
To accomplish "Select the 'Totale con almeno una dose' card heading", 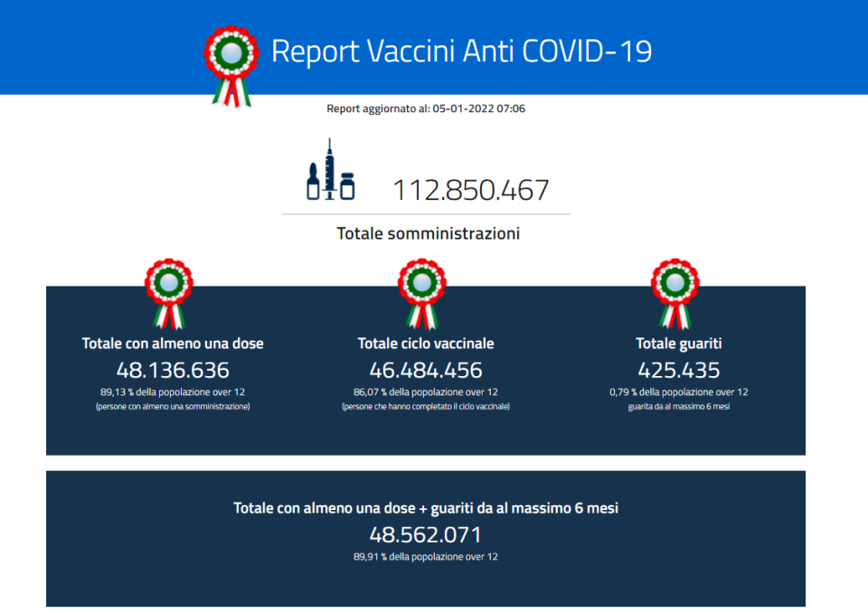I will pos(173,344).
